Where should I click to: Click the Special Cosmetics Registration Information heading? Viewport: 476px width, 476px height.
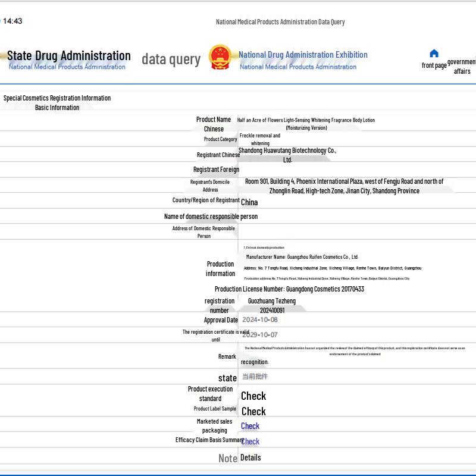[x=57, y=98]
